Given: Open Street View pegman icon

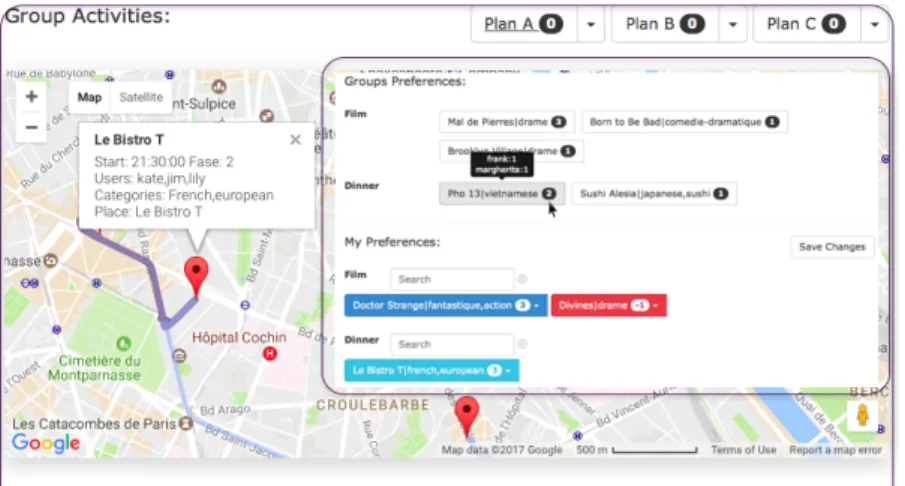Looking at the screenshot, I should [x=863, y=416].
